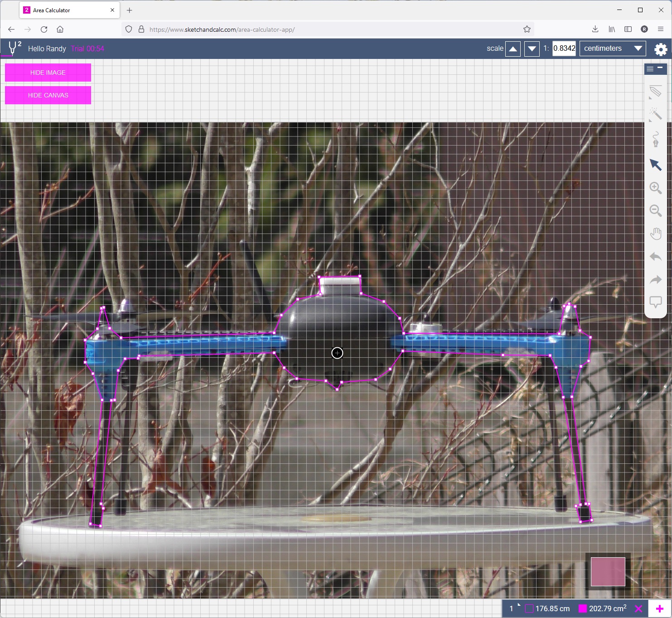Undo the last action

click(x=655, y=257)
